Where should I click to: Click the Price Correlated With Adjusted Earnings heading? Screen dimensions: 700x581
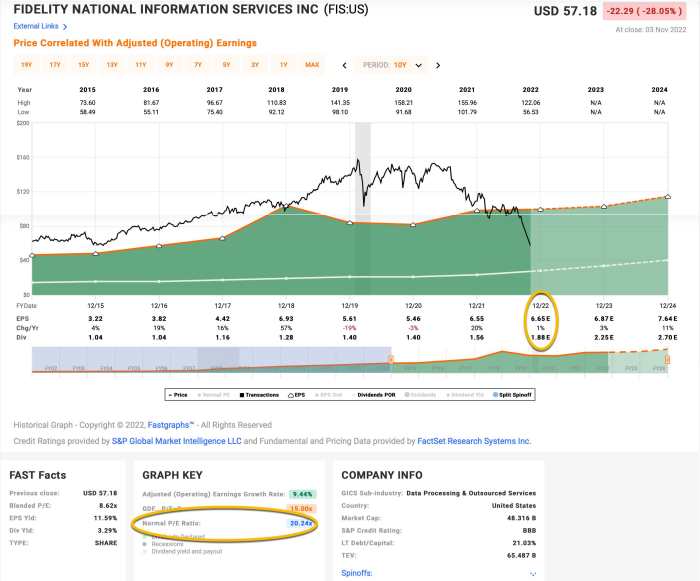point(135,43)
